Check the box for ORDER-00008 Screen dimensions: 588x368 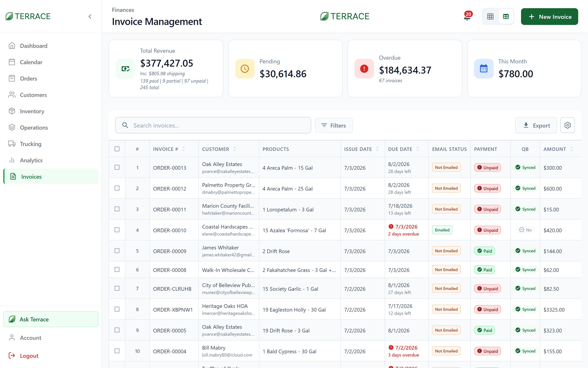117,269
